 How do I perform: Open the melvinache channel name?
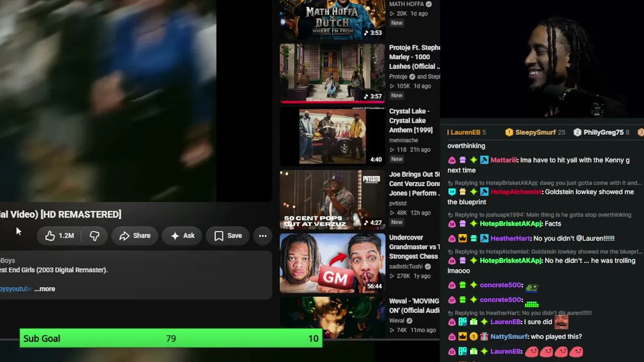tap(405, 140)
